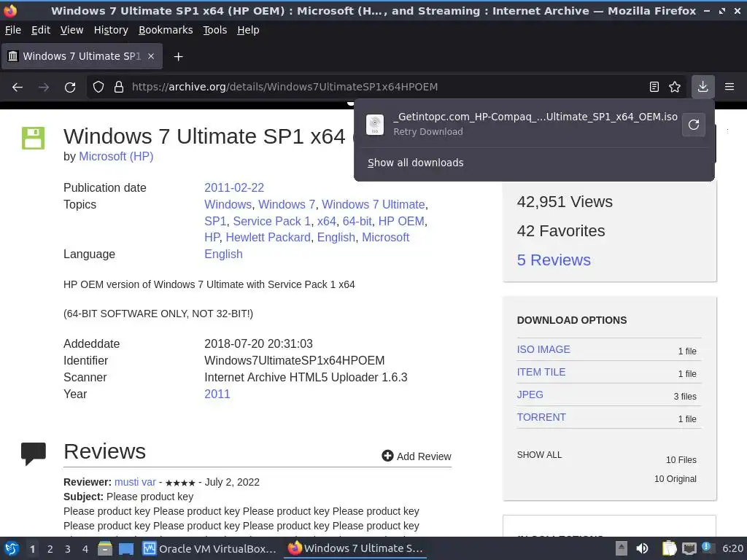Viewport: 747px width, 560px height.
Task: Click the removable media eject tray icon
Action: click(622, 548)
